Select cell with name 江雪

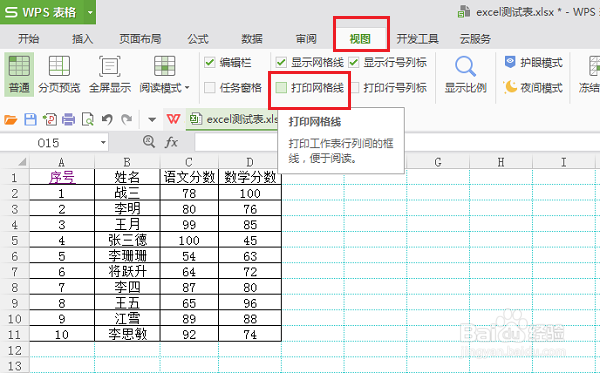coord(127,319)
